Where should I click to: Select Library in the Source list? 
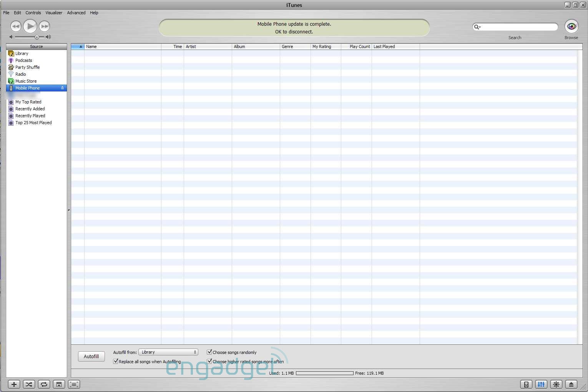37,53
